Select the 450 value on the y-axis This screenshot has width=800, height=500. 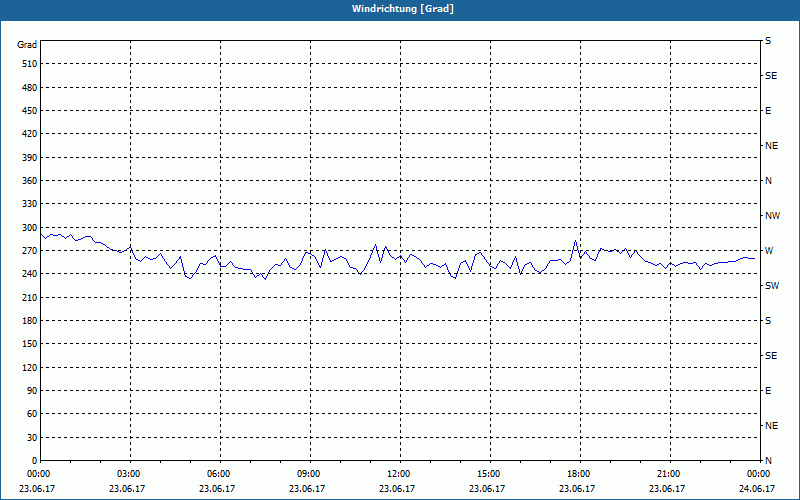point(30,111)
